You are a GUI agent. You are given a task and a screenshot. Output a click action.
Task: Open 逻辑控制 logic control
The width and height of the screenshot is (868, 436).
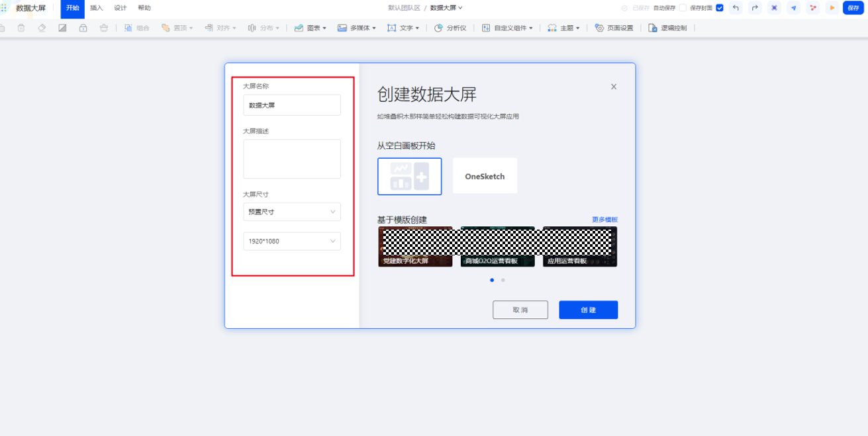pos(667,28)
